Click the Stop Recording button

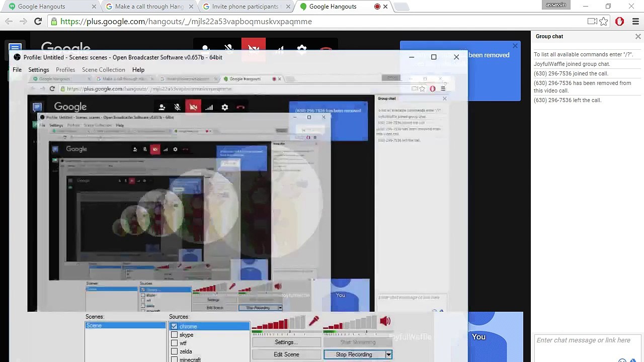(x=354, y=354)
